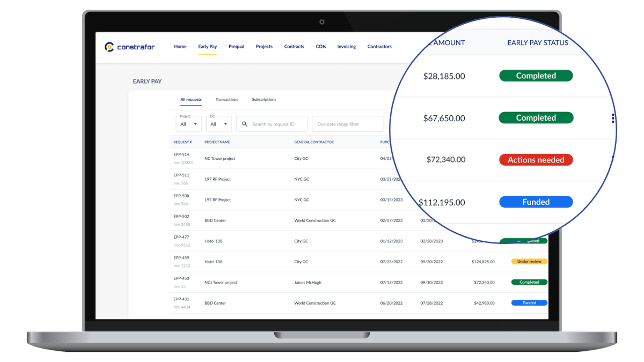
Task: Open the Contractors page from the navbar
Action: tap(379, 47)
